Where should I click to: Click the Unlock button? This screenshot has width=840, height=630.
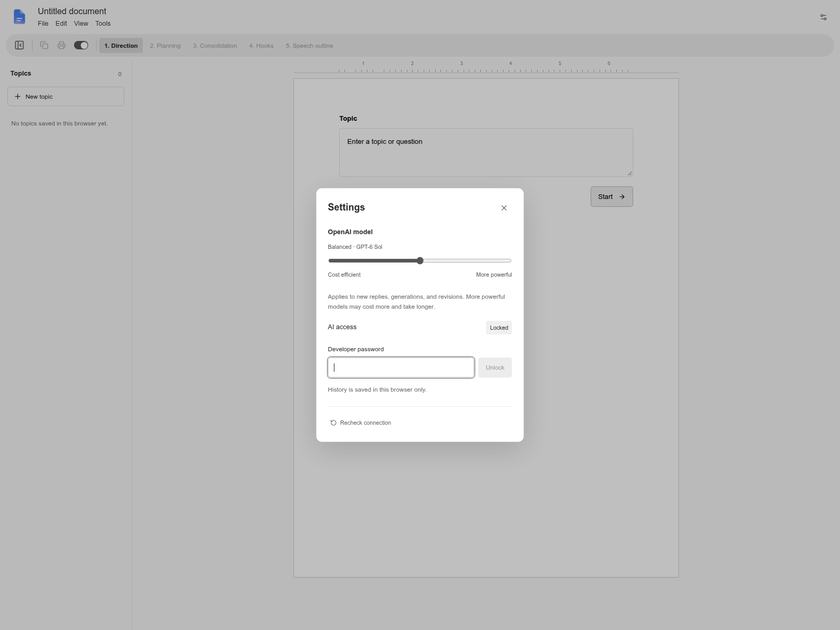click(495, 367)
